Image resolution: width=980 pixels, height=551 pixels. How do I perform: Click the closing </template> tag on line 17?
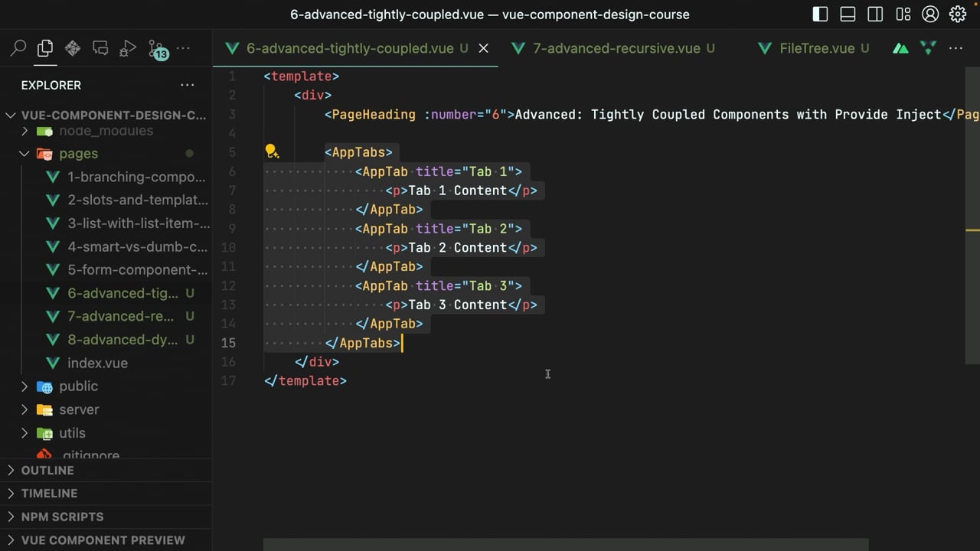[x=305, y=380]
